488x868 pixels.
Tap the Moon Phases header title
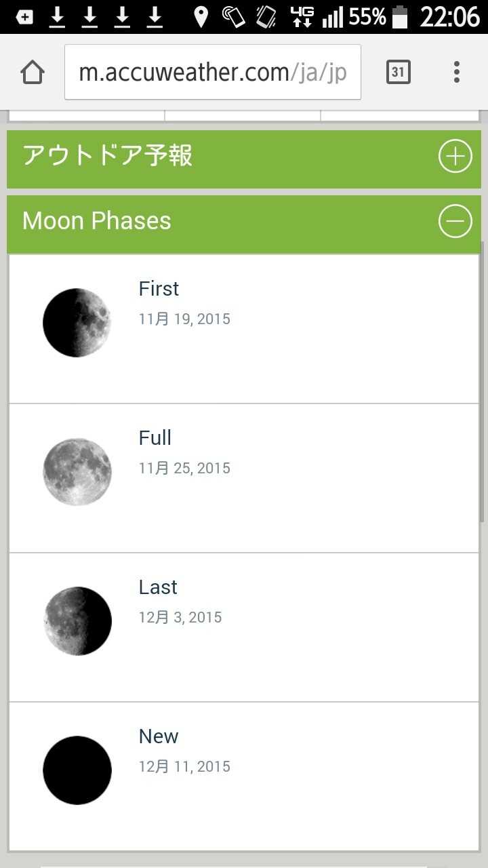97,221
